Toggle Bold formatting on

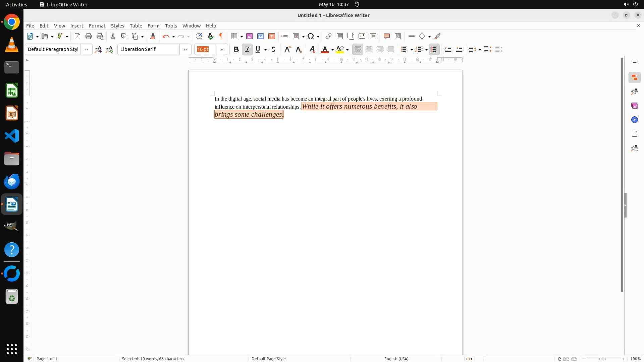click(236, 49)
